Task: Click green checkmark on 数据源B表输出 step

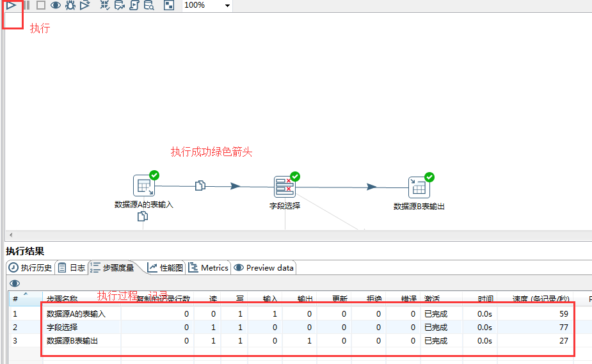Action: 429,177
